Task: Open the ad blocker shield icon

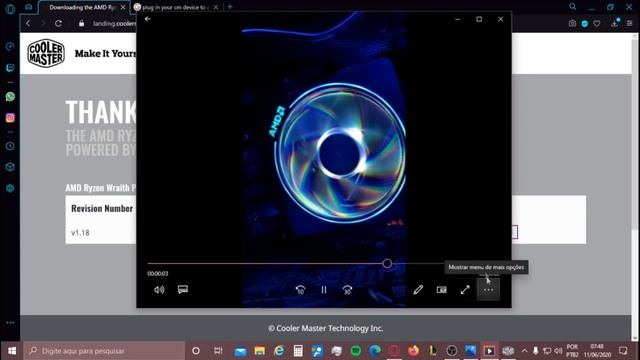Action: tap(584, 24)
